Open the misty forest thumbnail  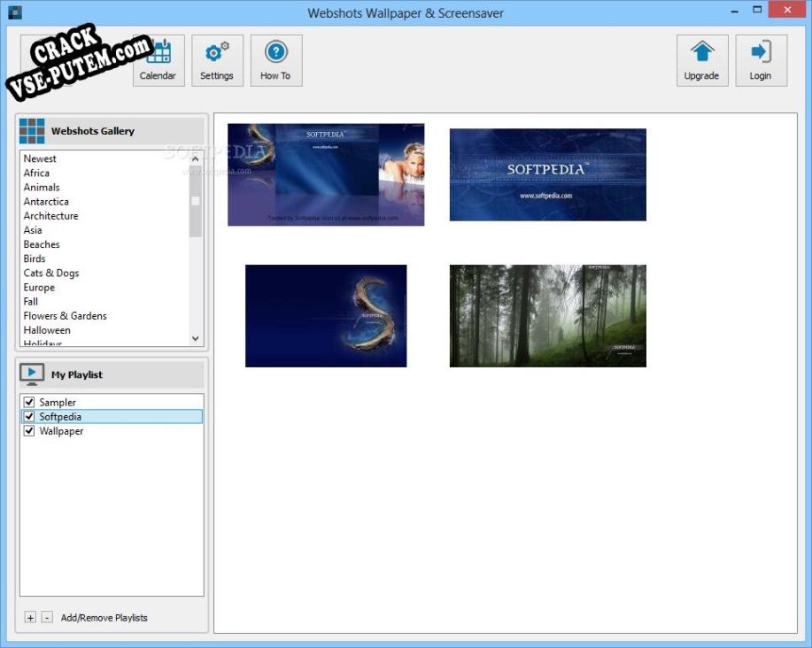tap(548, 316)
